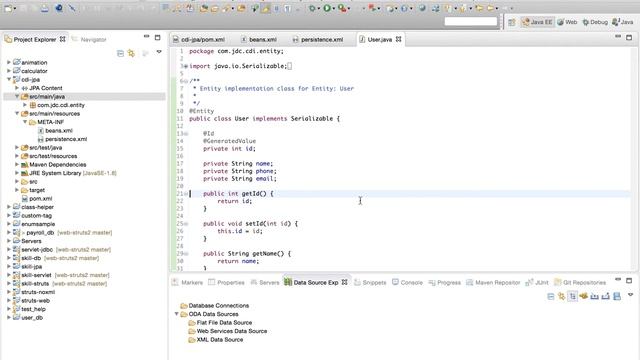Open the New wizard dropdown arrow
The width and height of the screenshot is (640, 360).
click(x=14, y=8)
